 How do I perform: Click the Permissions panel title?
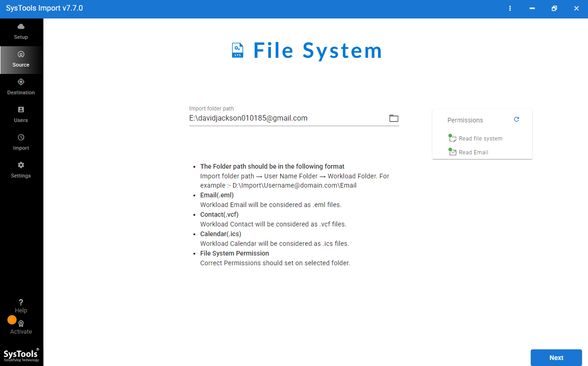pos(465,120)
